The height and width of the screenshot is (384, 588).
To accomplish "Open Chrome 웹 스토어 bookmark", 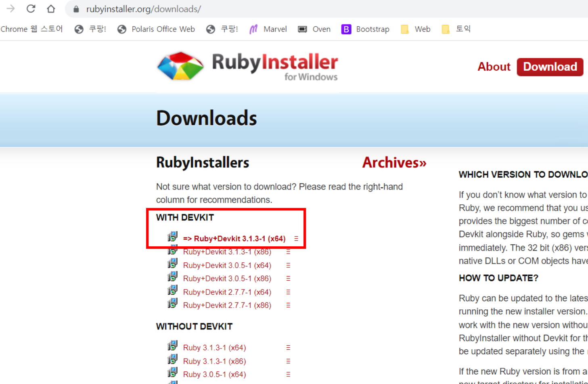I will 31,29.
